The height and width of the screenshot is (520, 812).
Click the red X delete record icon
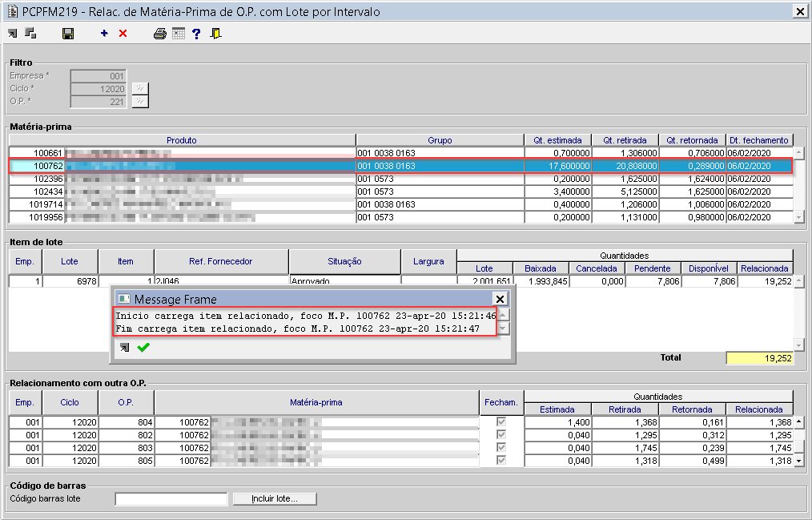(x=123, y=34)
